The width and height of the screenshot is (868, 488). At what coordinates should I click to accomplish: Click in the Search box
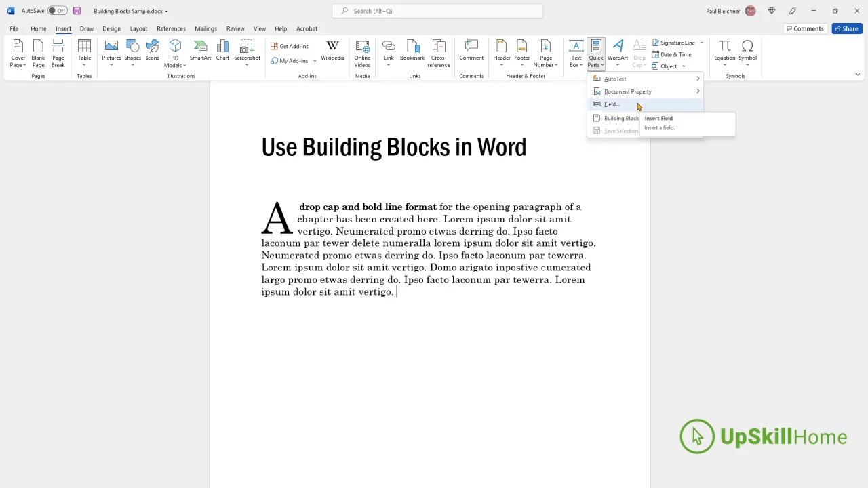click(x=437, y=11)
